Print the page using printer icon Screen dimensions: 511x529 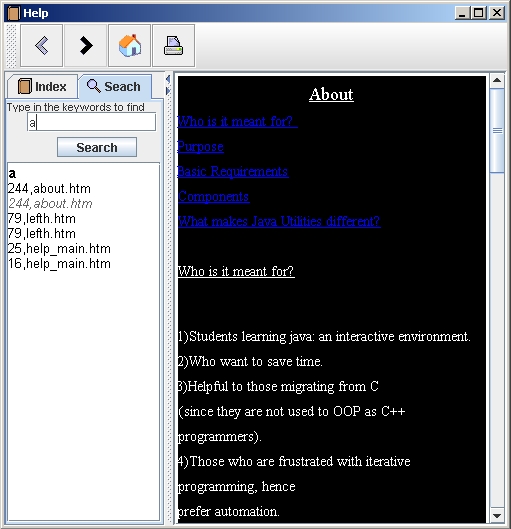[x=173, y=46]
